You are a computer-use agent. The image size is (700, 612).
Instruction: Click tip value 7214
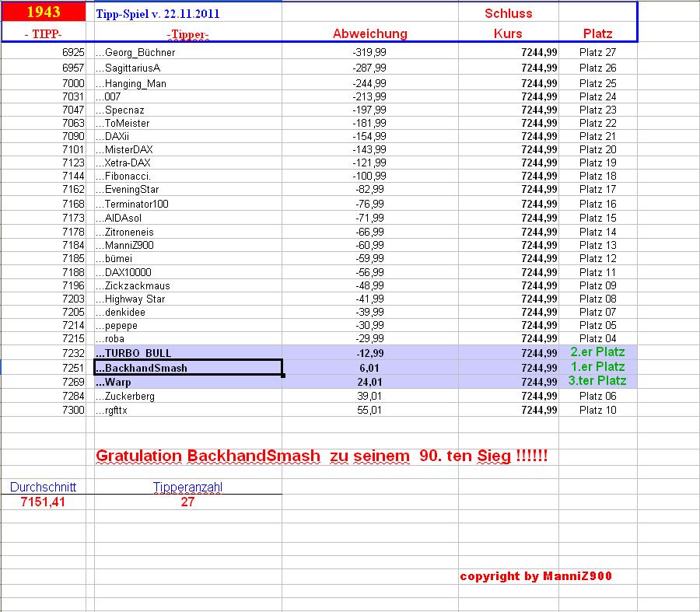pos(73,325)
